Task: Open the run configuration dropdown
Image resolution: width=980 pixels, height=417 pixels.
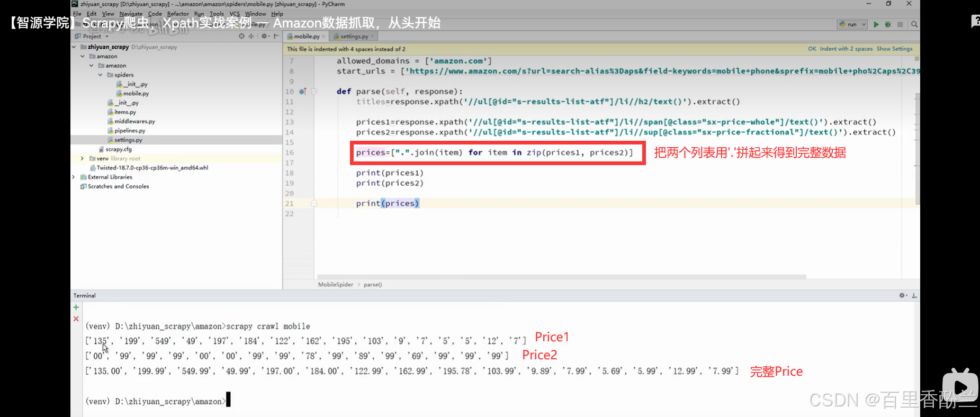Action: [852, 24]
